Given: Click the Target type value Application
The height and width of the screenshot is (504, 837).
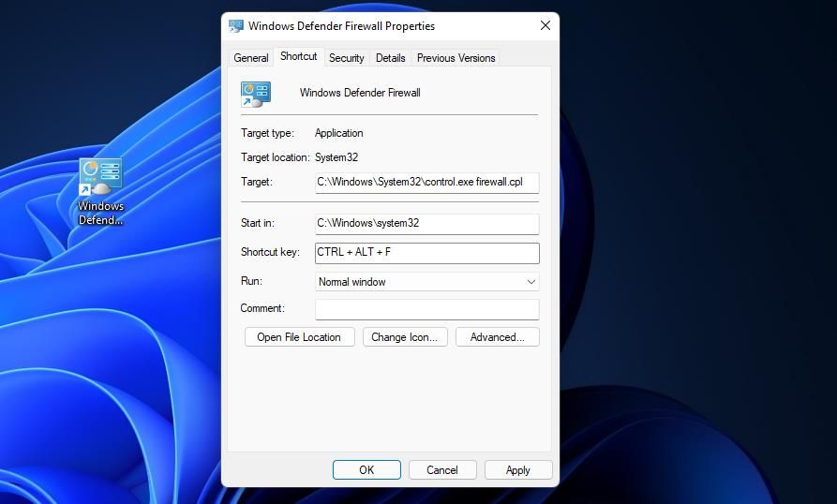Looking at the screenshot, I should (339, 133).
